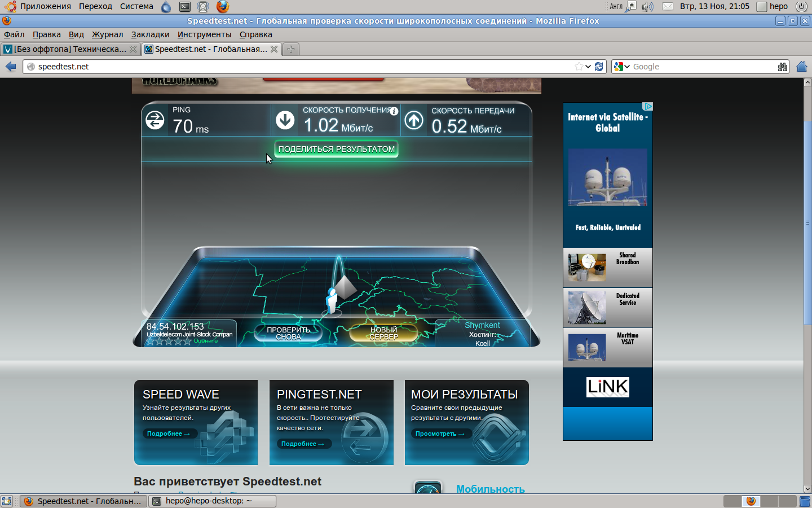Open the Справка menu
812x508 pixels.
pyautogui.click(x=256, y=34)
